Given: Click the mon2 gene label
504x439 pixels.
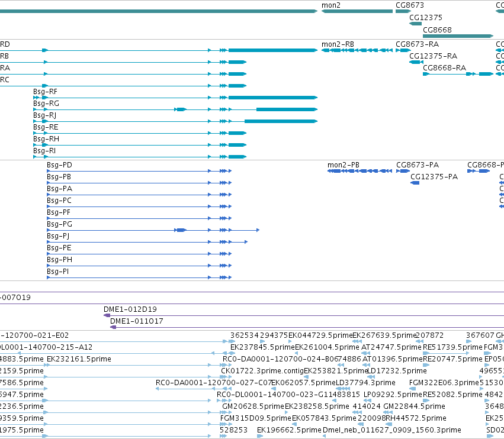Looking at the screenshot, I should coord(330,5).
